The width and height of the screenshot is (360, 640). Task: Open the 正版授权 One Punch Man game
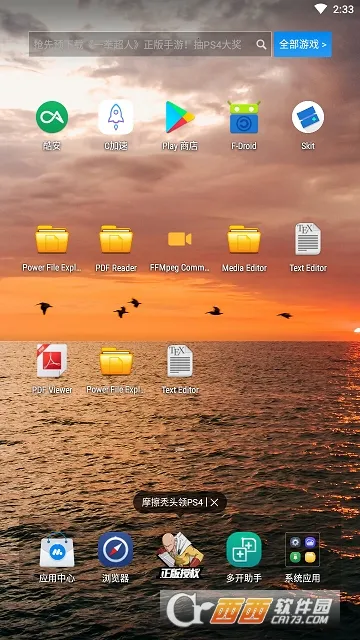180,555
